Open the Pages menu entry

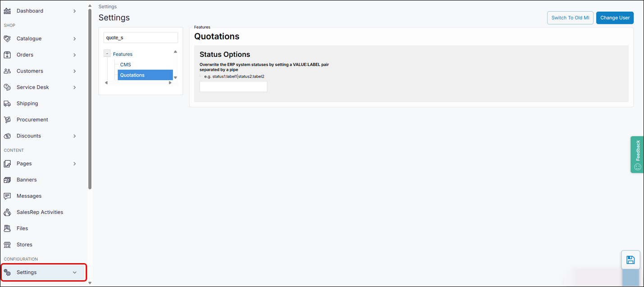coord(25,163)
